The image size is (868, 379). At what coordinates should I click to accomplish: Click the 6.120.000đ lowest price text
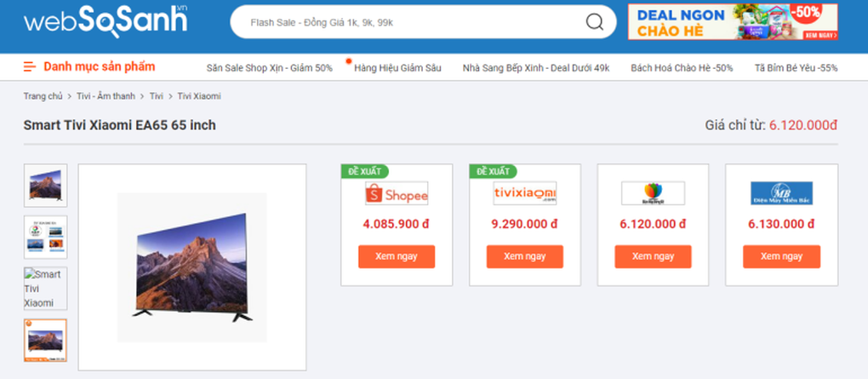803,125
